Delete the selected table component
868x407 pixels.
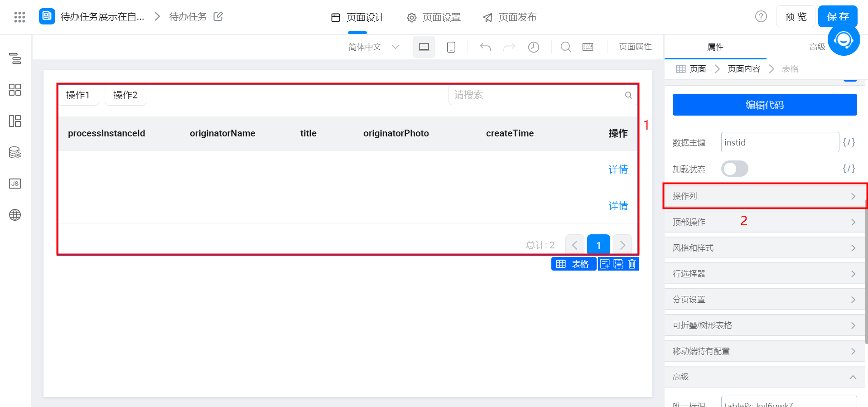632,264
